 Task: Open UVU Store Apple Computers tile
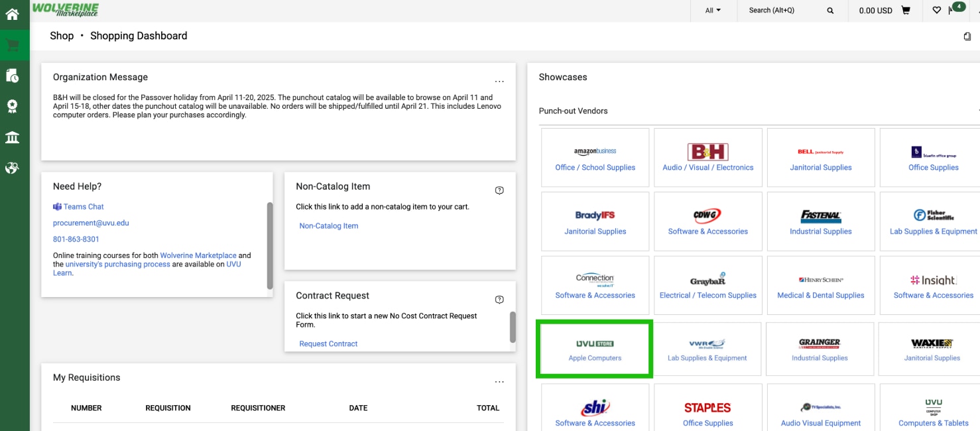[595, 349]
